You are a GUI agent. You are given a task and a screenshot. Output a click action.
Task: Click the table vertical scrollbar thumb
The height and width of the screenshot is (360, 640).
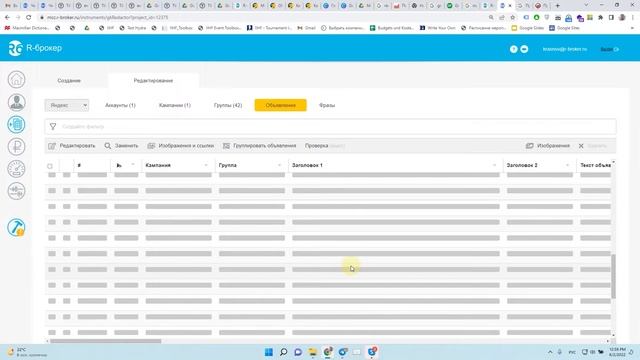click(x=613, y=276)
